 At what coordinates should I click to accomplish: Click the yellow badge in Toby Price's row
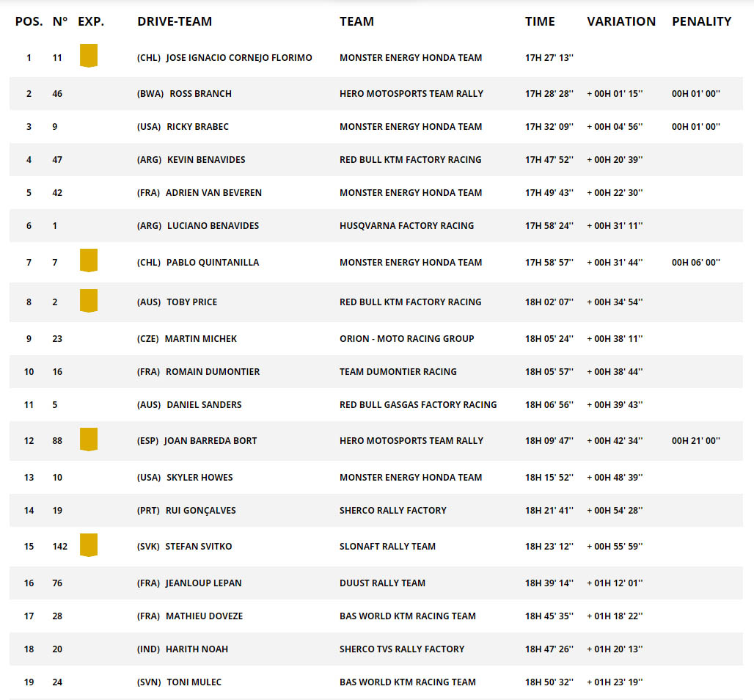[x=89, y=301]
